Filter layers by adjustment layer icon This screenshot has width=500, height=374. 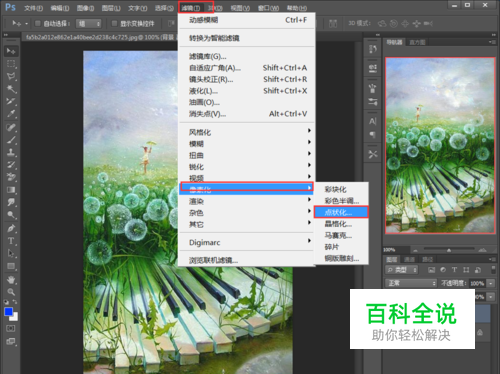point(443,270)
